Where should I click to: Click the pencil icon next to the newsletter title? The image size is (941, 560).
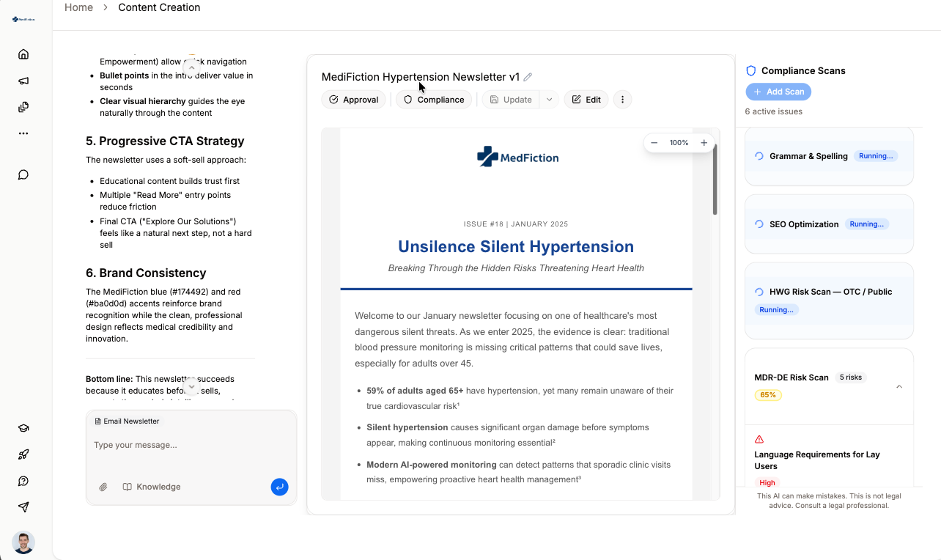[529, 76]
